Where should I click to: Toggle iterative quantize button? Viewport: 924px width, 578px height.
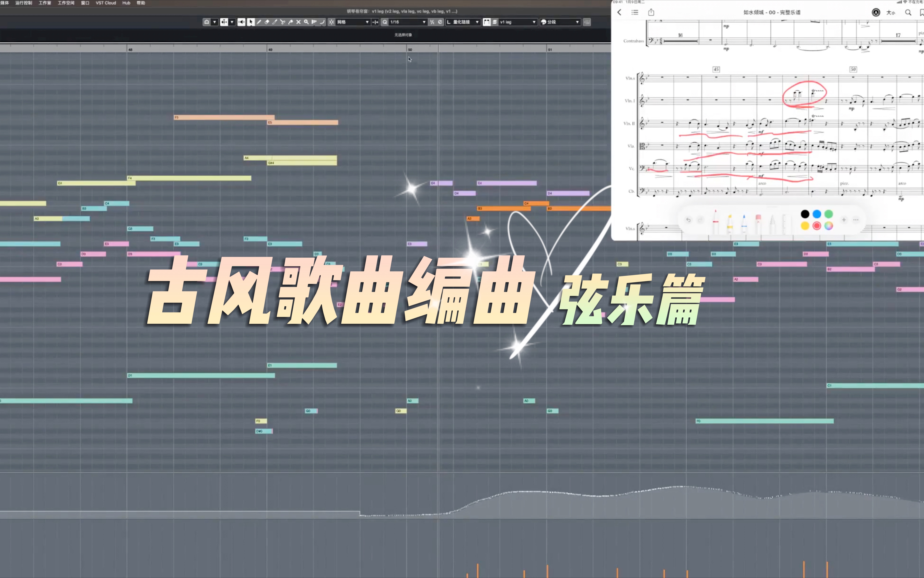pyautogui.click(x=432, y=22)
